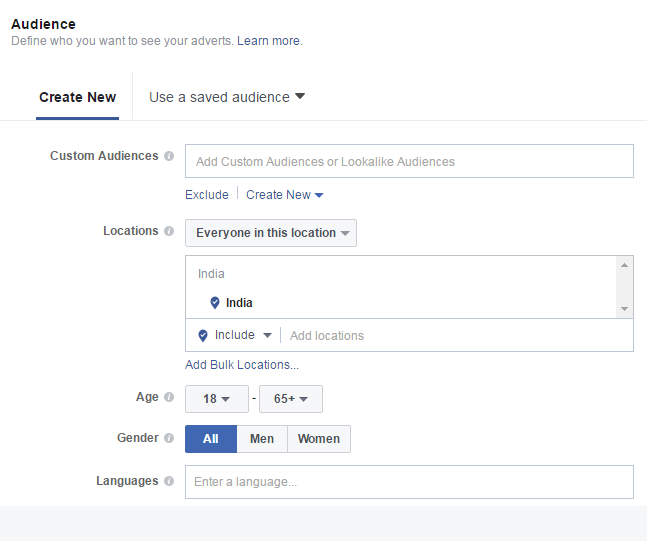
Task: Click the Add Bulk Locations link
Action: click(242, 365)
